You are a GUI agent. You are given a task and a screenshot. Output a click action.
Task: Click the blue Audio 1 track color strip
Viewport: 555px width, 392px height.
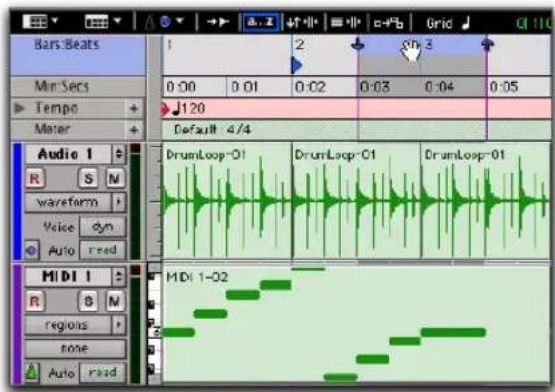click(x=17, y=201)
